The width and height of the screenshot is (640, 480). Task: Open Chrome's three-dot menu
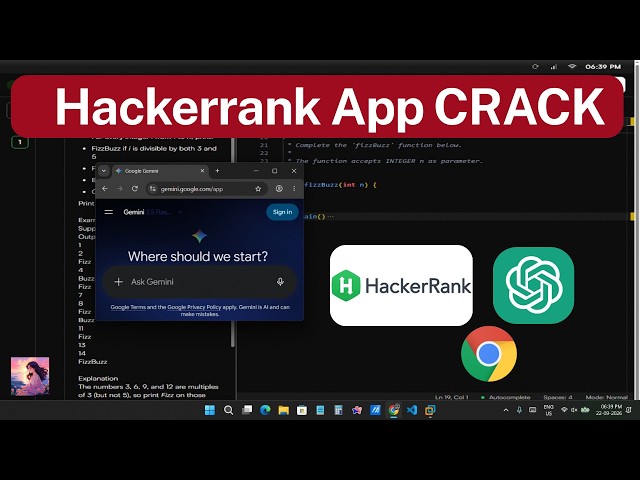294,189
